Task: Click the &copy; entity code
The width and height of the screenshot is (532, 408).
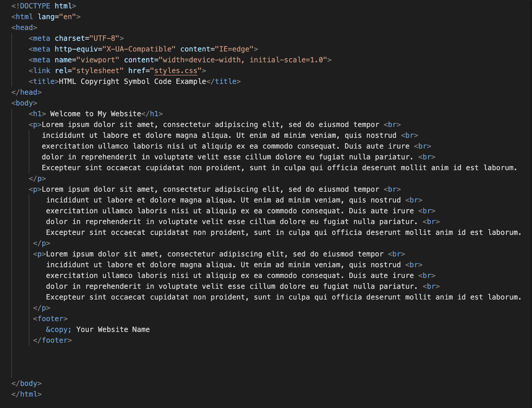Action: click(59, 330)
